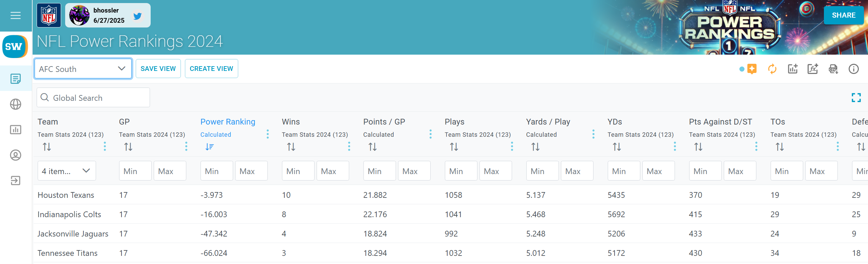Open the 4 items team filter
The width and height of the screenshot is (868, 264).
pyautogui.click(x=67, y=171)
